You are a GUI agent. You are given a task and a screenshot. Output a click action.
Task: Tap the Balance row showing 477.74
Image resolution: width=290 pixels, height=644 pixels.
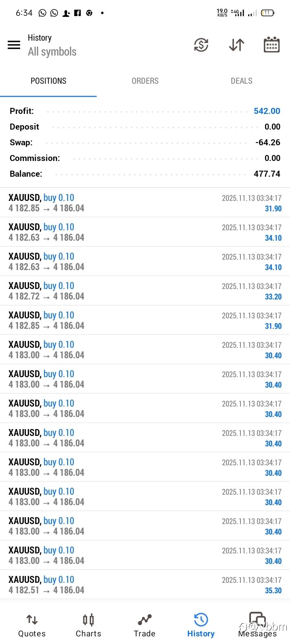pyautogui.click(x=145, y=174)
